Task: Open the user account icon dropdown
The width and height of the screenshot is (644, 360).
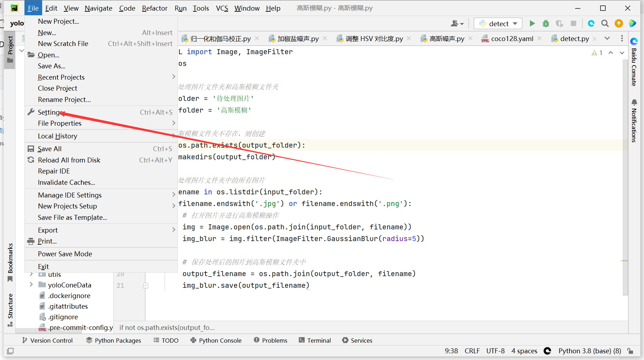Action: click(457, 23)
